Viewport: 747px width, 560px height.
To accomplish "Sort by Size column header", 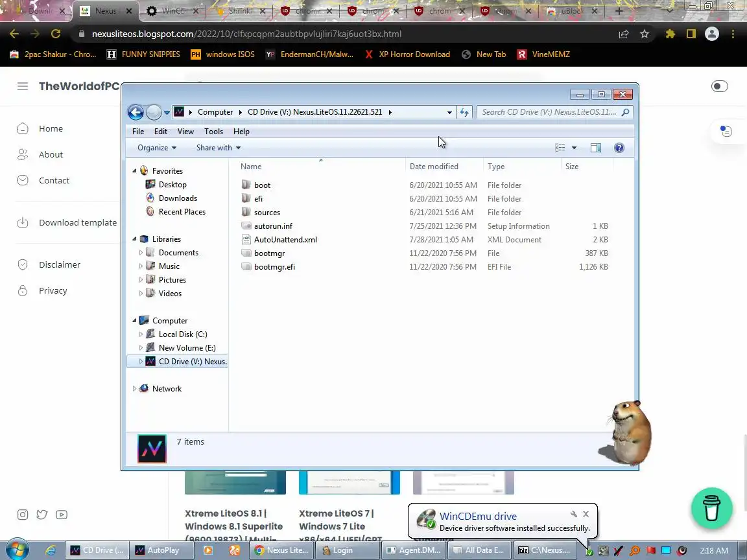I will point(572,167).
